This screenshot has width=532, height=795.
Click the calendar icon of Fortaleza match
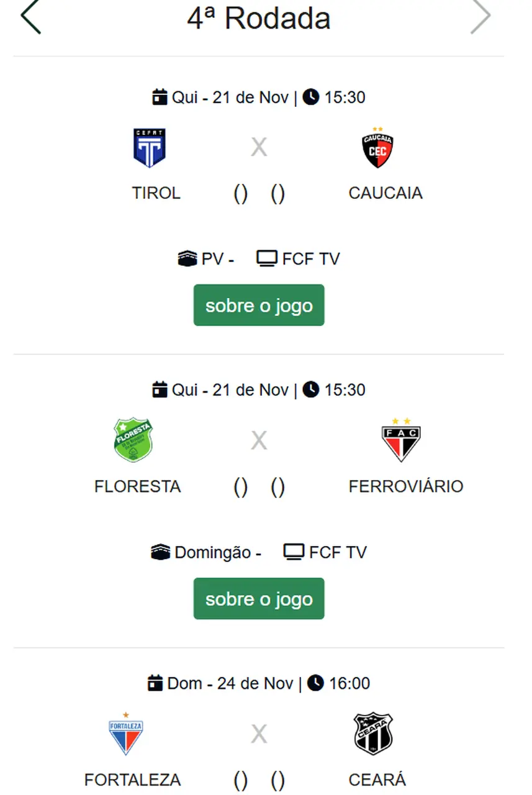155,684
